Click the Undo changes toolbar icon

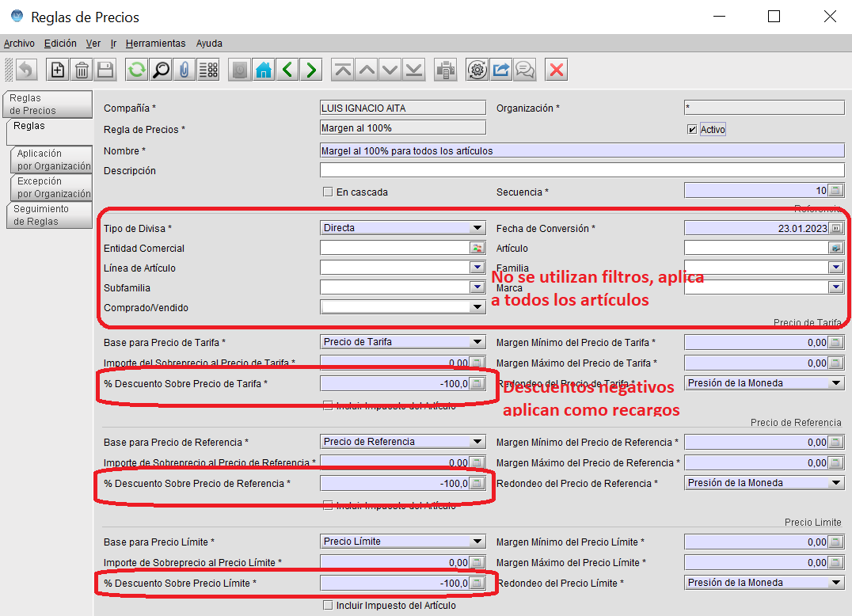tap(26, 70)
